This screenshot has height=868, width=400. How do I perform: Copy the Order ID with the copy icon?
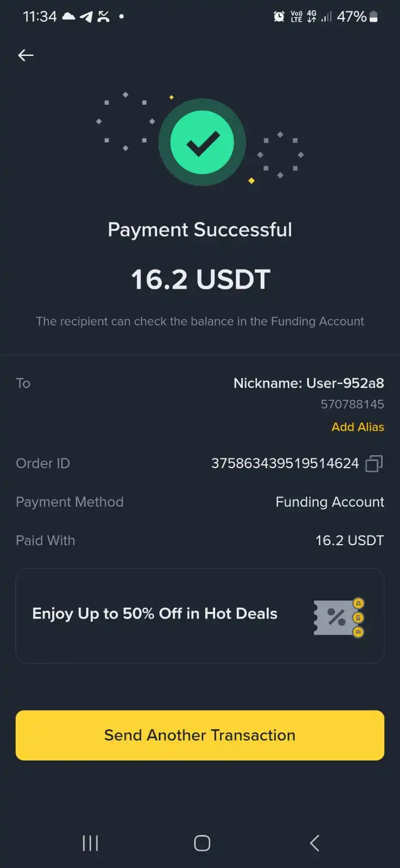click(x=374, y=463)
